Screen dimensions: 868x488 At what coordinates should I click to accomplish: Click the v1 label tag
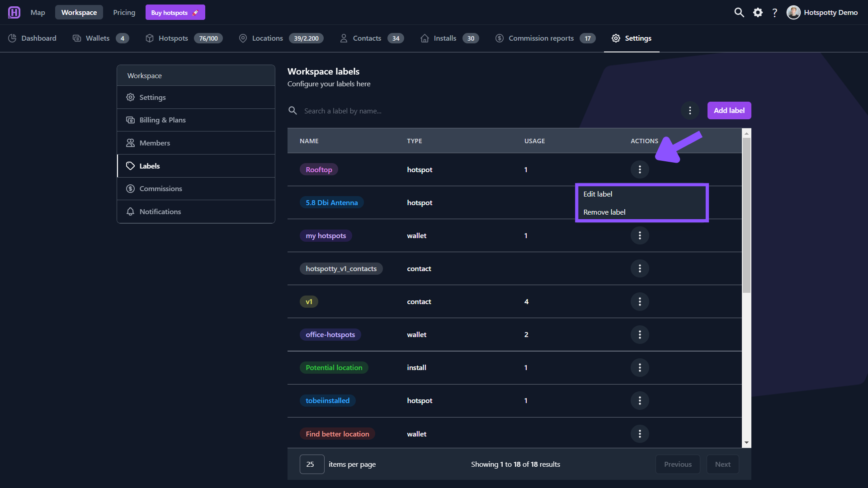coord(309,301)
